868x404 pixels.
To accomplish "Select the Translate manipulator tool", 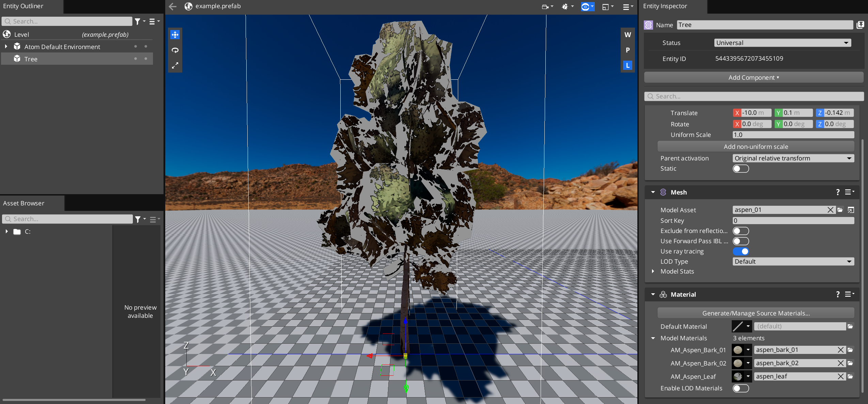I will pos(175,35).
